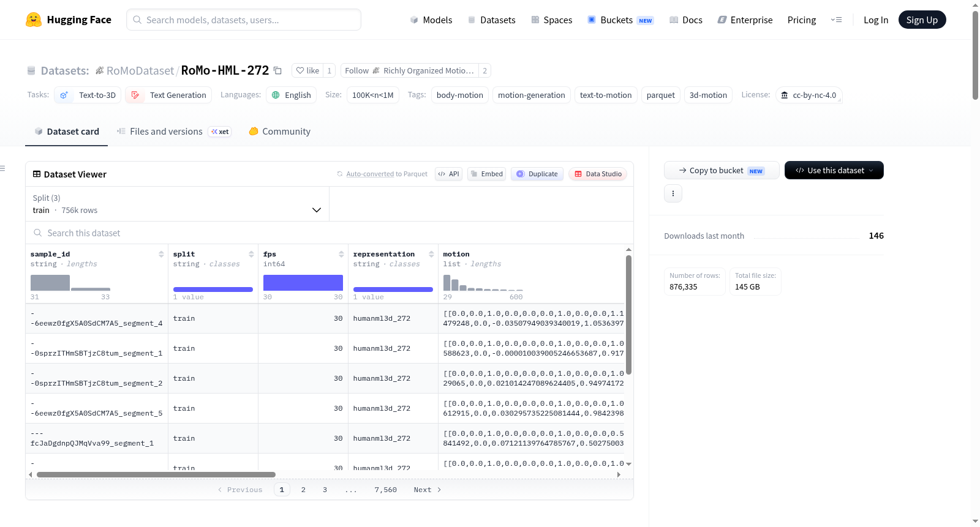Jump to page 7,560
980x527 pixels.
[386, 490]
